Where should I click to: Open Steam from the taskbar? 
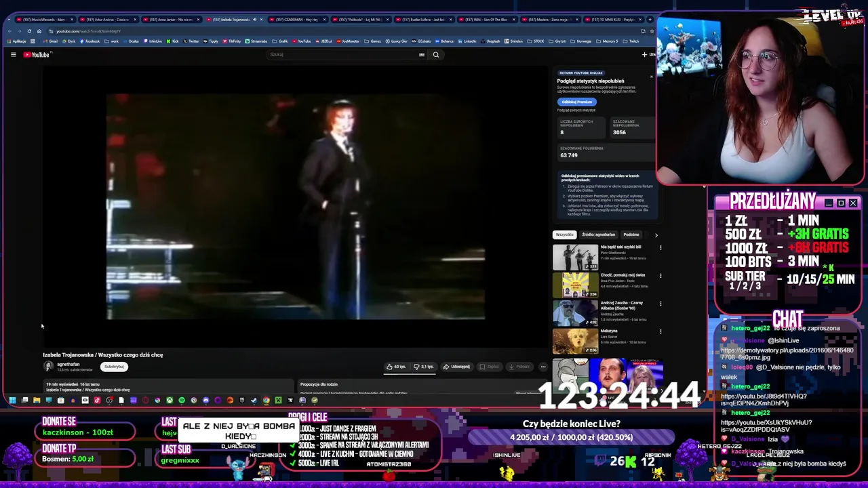[x=254, y=401]
